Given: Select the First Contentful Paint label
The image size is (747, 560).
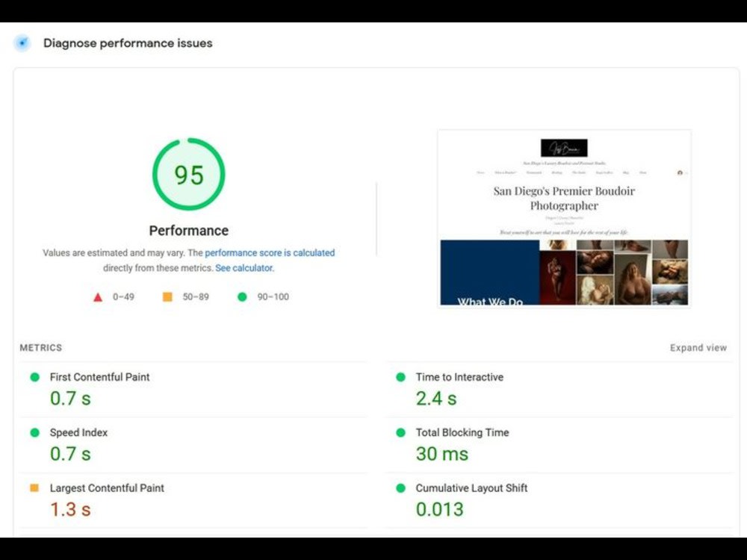Looking at the screenshot, I should click(x=99, y=377).
